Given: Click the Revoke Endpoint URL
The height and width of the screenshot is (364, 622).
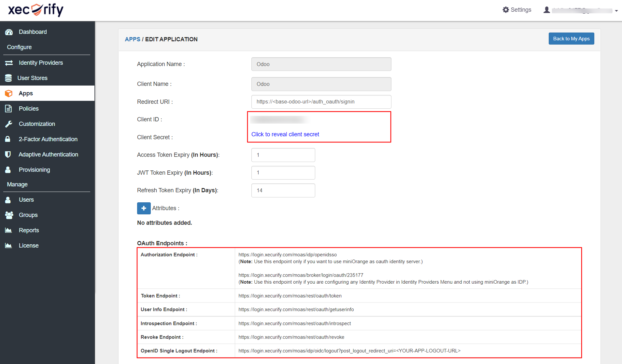Looking at the screenshot, I should (x=291, y=337).
